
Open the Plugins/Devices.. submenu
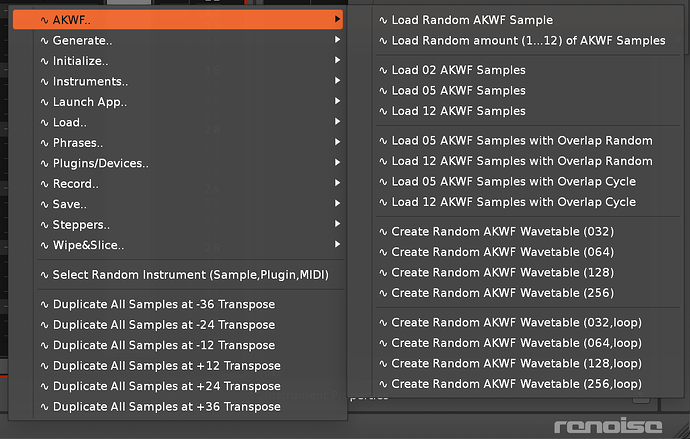tap(178, 163)
